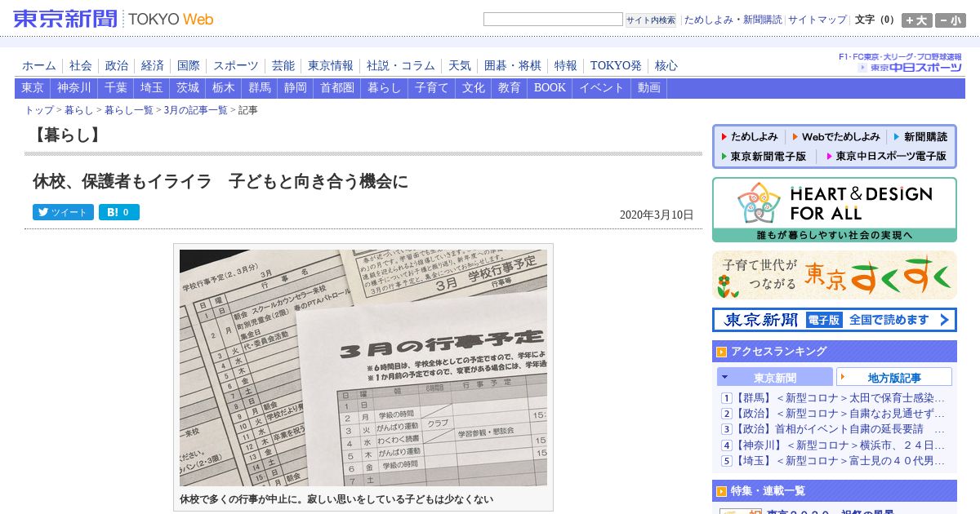
Task: Select 埼玉 in regional sub-navigation
Action: 152,88
